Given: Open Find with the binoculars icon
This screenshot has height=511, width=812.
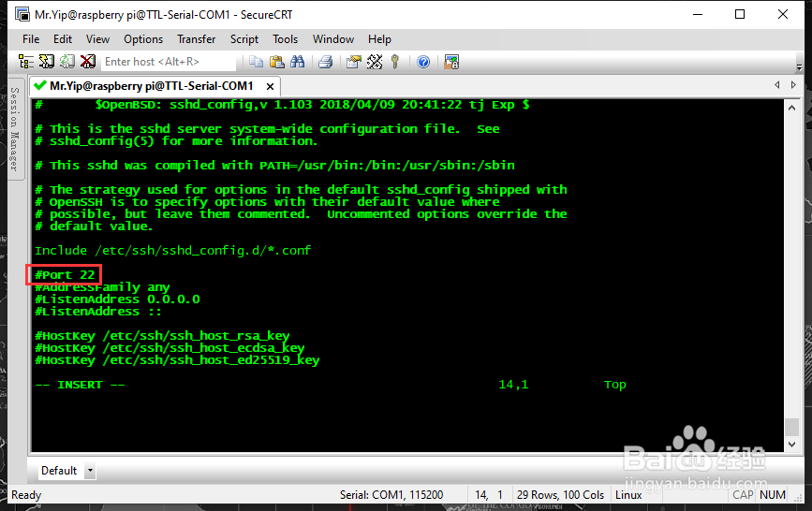Looking at the screenshot, I should [x=298, y=62].
